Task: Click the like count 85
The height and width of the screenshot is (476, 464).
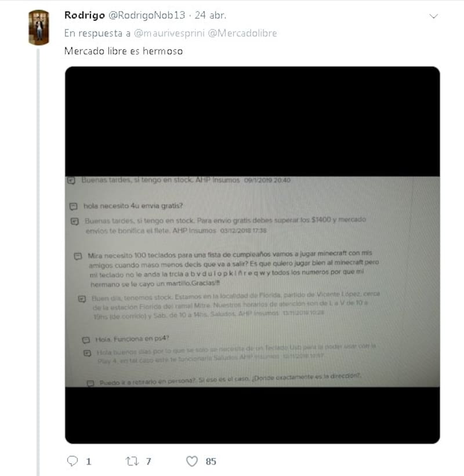Action: click(x=211, y=462)
